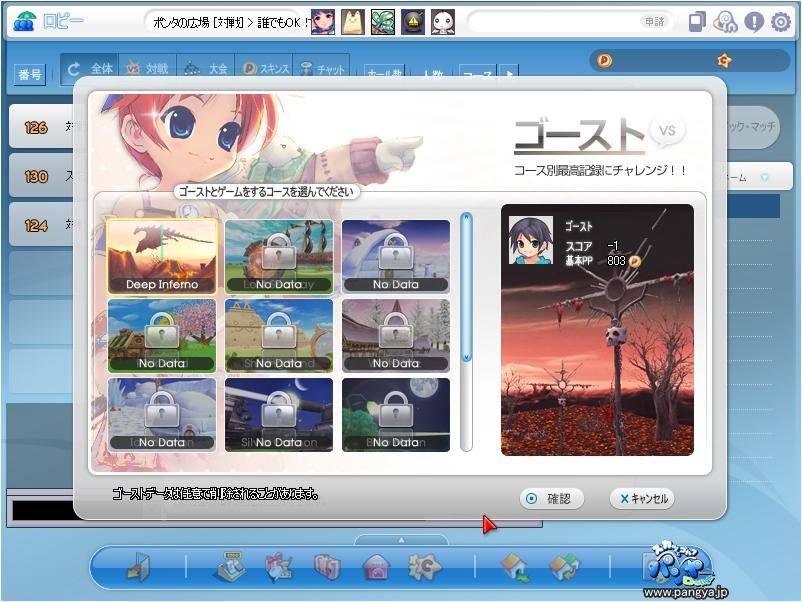Click the orange P coin icon in currency bar

pos(605,61)
